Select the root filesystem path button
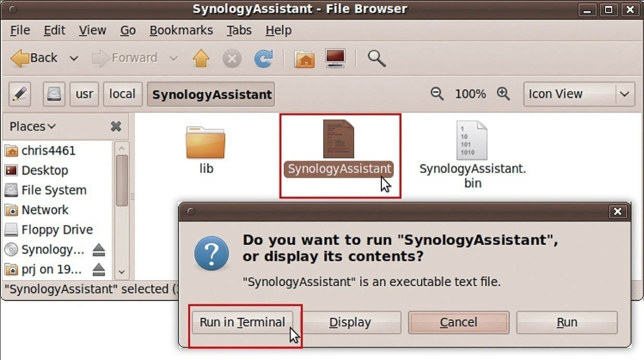The height and width of the screenshot is (360, 644). (54, 94)
